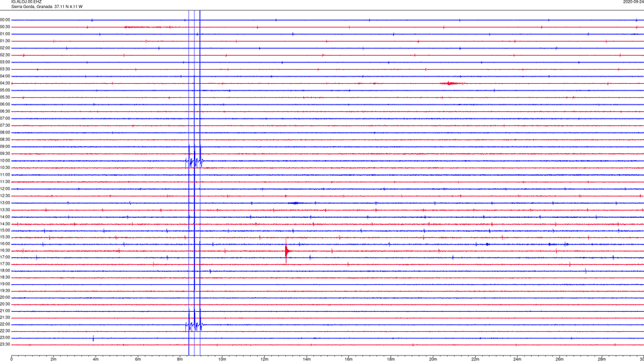
Task: Click the 12m tick on the time axis
Action: pyautogui.click(x=264, y=359)
